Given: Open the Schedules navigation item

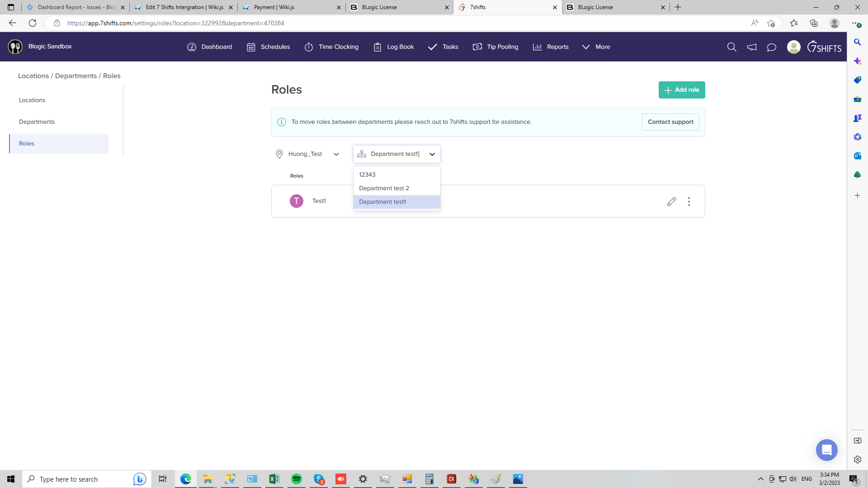Looking at the screenshot, I should (269, 47).
